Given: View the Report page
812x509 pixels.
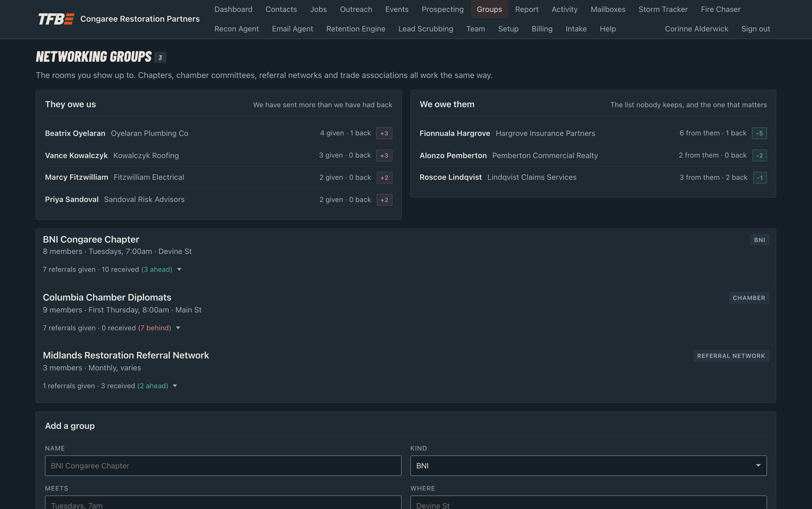Looking at the screenshot, I should pos(527,9).
